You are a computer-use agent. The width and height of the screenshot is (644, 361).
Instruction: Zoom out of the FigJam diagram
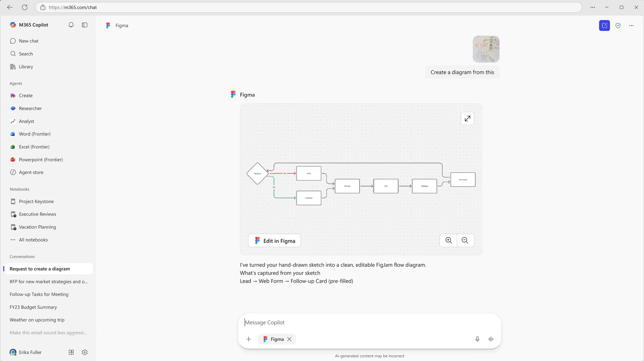[465, 240]
